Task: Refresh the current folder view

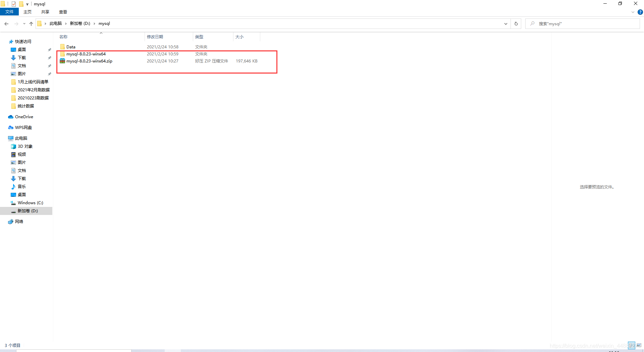Action: 516,24
